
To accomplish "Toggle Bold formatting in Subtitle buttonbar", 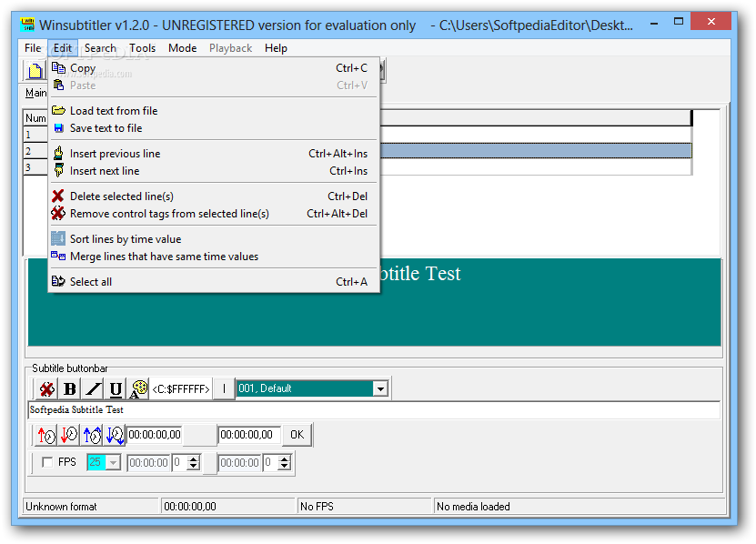I will [69, 388].
